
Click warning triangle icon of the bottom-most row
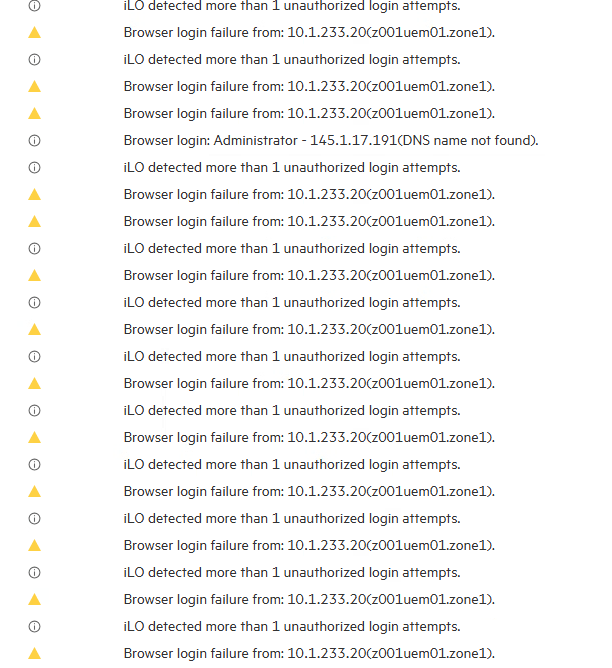[x=34, y=653]
